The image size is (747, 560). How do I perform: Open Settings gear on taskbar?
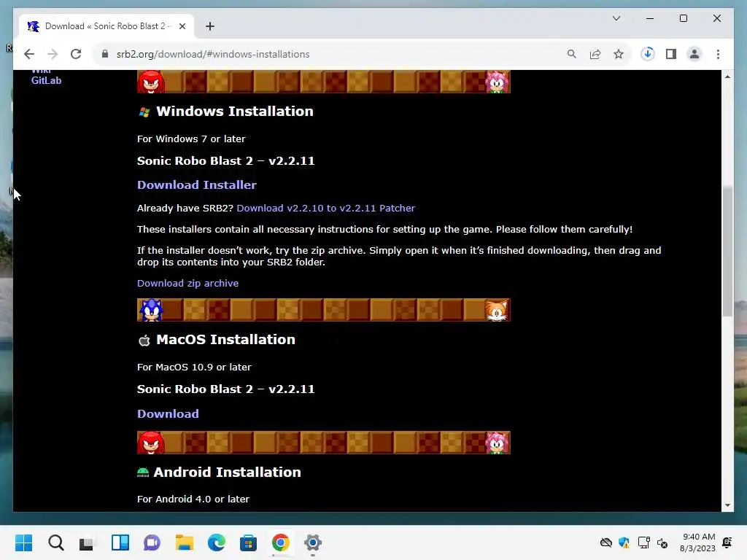tap(312, 542)
